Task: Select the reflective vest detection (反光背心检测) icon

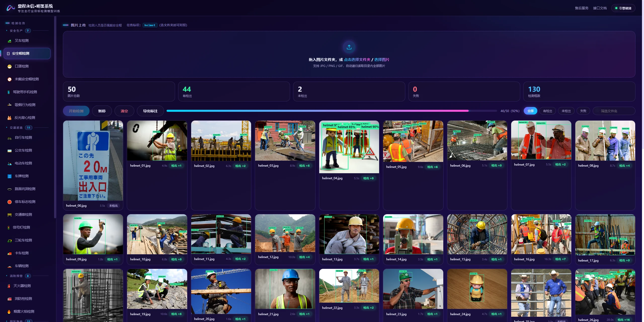Action: [10, 118]
